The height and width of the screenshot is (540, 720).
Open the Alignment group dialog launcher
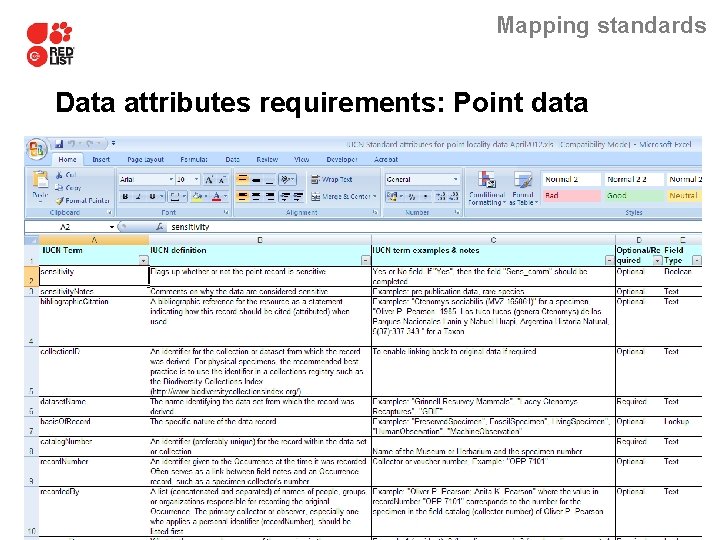pos(375,212)
